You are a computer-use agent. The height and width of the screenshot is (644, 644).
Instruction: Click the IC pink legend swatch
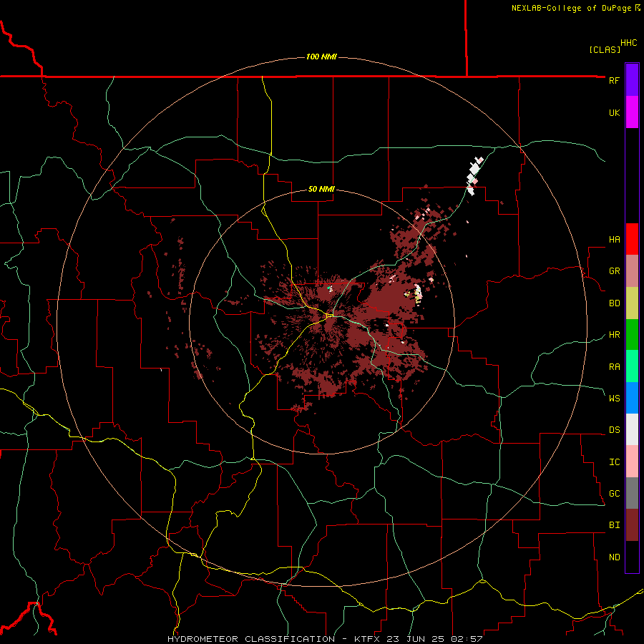(632, 462)
